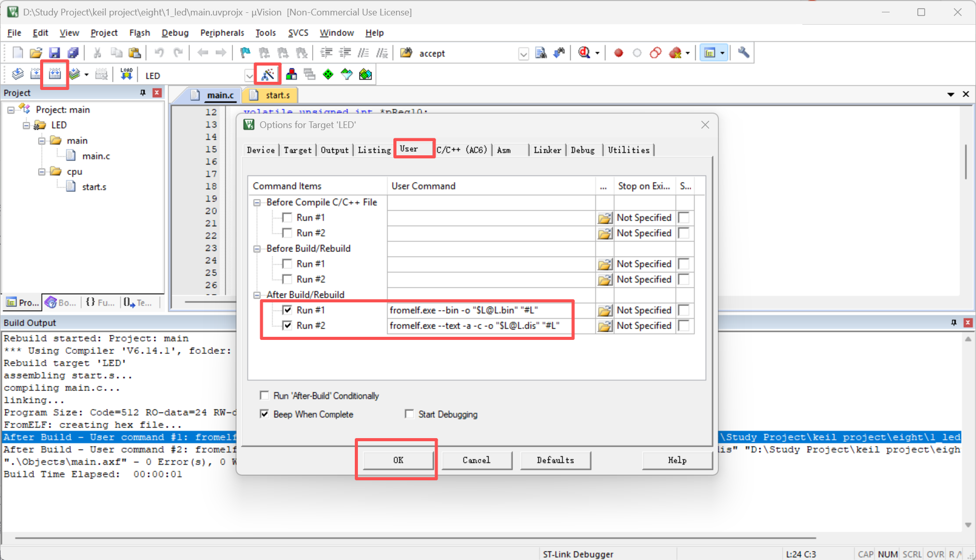Edit After Build Run #2 fromelf --text command

tap(491, 326)
